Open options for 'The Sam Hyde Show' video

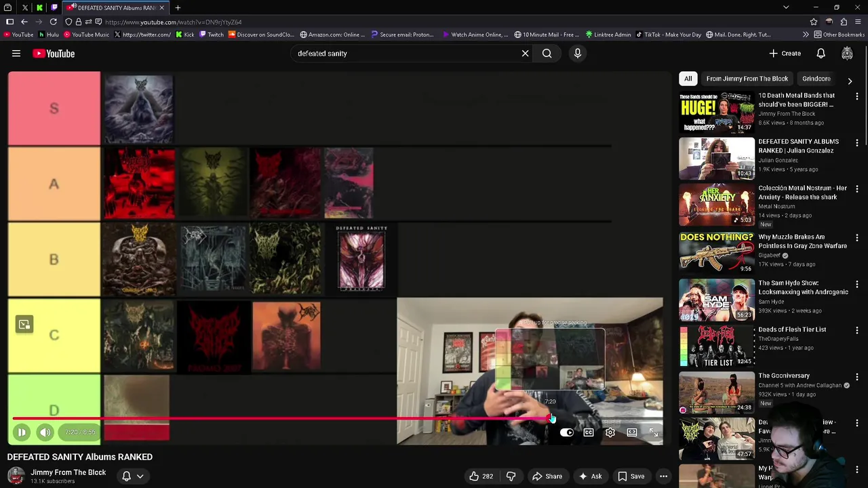point(856,284)
